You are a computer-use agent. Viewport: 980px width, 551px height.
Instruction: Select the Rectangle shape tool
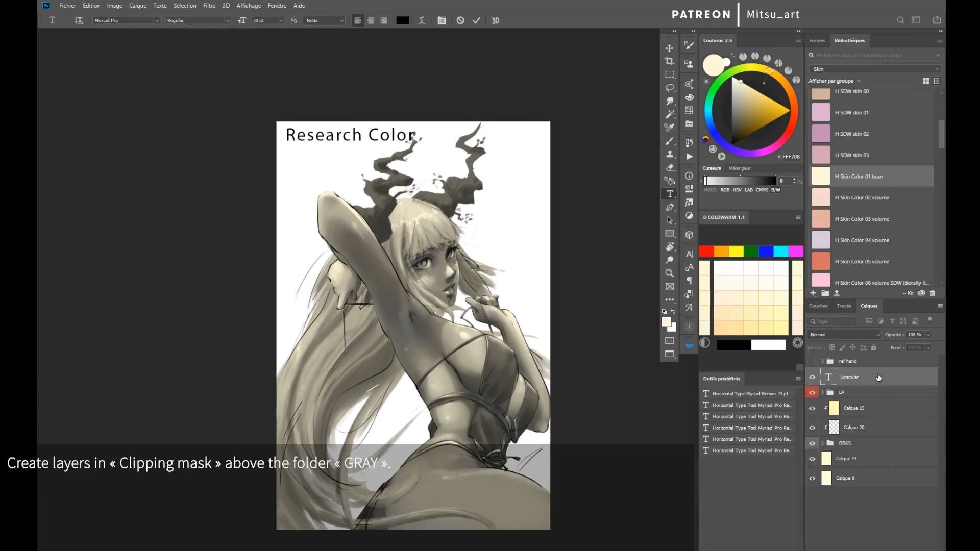click(x=669, y=234)
